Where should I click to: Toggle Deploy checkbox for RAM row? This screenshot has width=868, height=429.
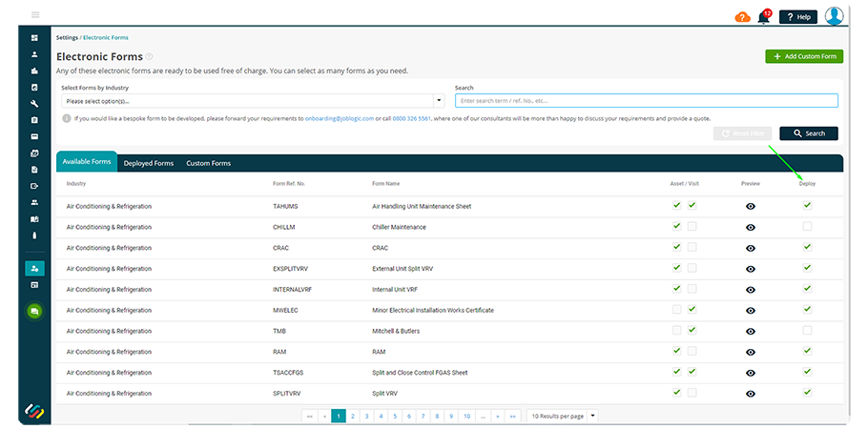coord(807,351)
